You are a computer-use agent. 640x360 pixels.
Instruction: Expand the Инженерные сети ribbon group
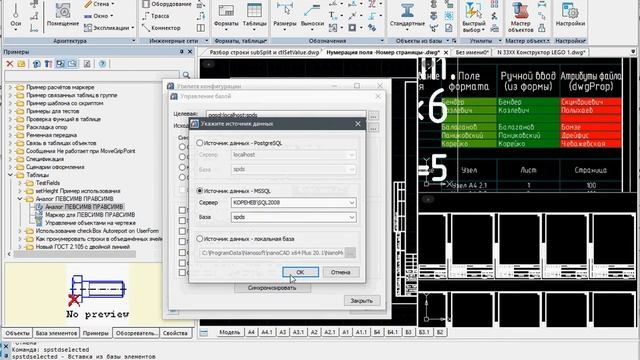point(207,41)
